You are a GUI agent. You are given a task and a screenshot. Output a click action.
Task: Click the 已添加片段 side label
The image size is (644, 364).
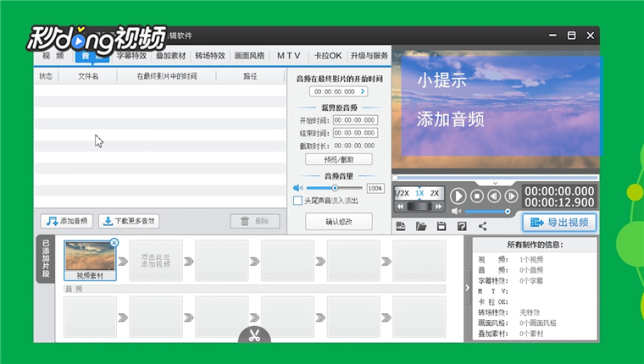click(45, 259)
